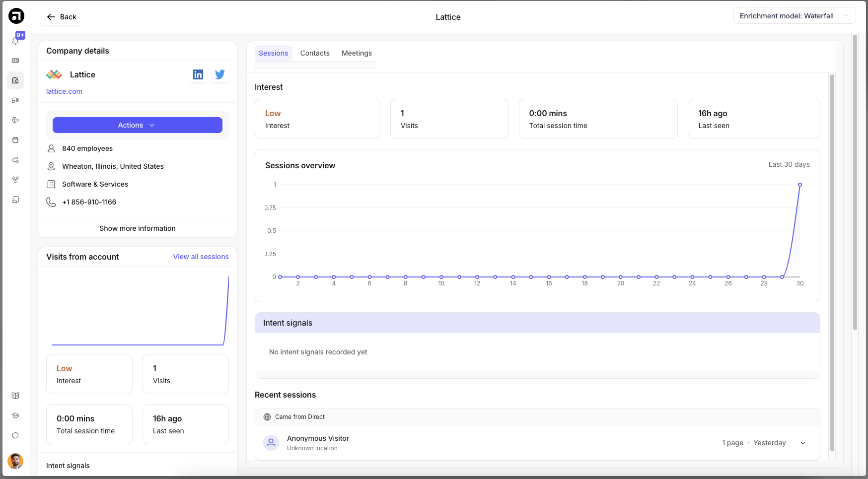Click the Lattice company logo
This screenshot has width=868, height=479.
pos(54,74)
